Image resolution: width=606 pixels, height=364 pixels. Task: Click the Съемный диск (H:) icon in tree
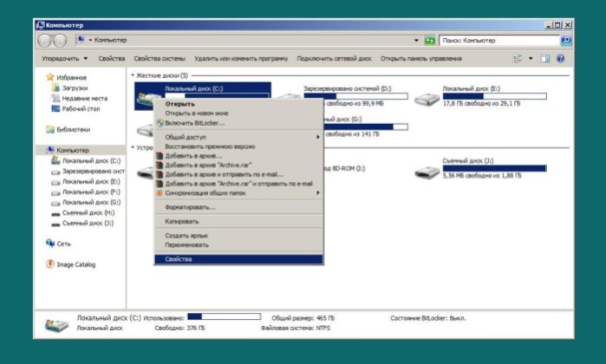tap(55, 213)
